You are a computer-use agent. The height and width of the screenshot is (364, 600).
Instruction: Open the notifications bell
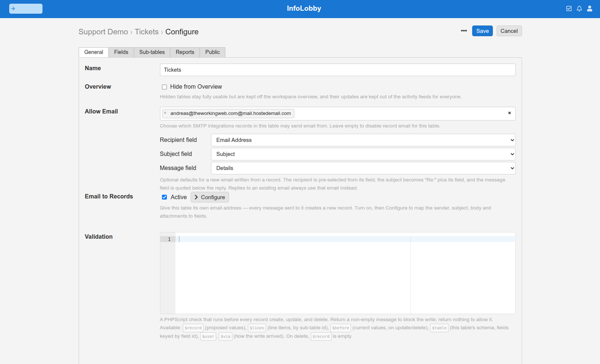tap(579, 8)
